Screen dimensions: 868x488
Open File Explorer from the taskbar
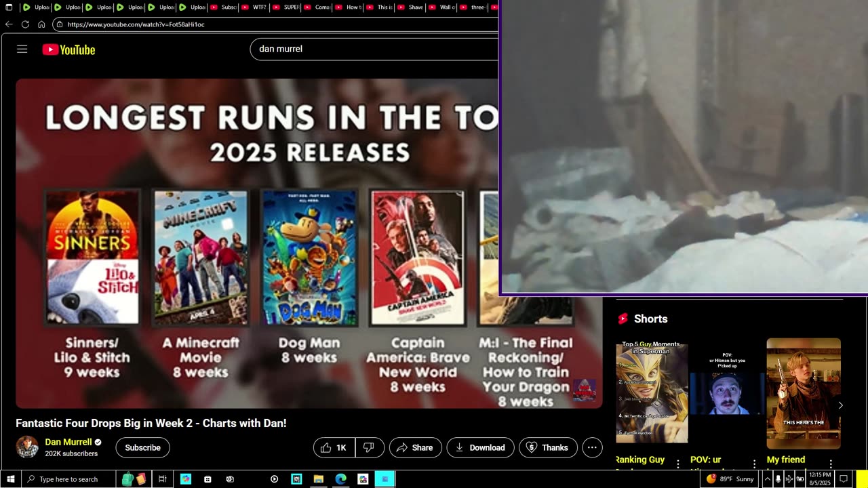(318, 479)
